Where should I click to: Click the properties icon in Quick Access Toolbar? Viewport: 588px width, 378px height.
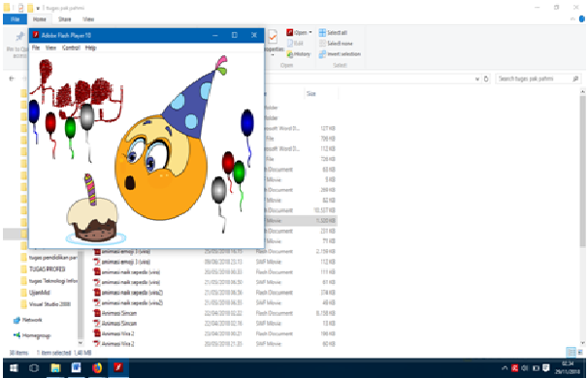(x=21, y=8)
